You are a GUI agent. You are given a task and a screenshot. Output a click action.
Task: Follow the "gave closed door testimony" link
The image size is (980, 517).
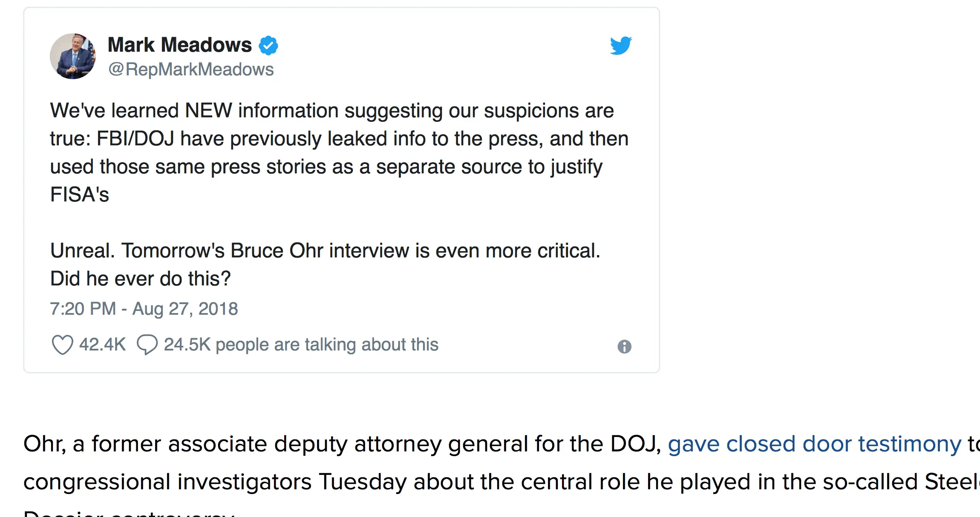(814, 444)
